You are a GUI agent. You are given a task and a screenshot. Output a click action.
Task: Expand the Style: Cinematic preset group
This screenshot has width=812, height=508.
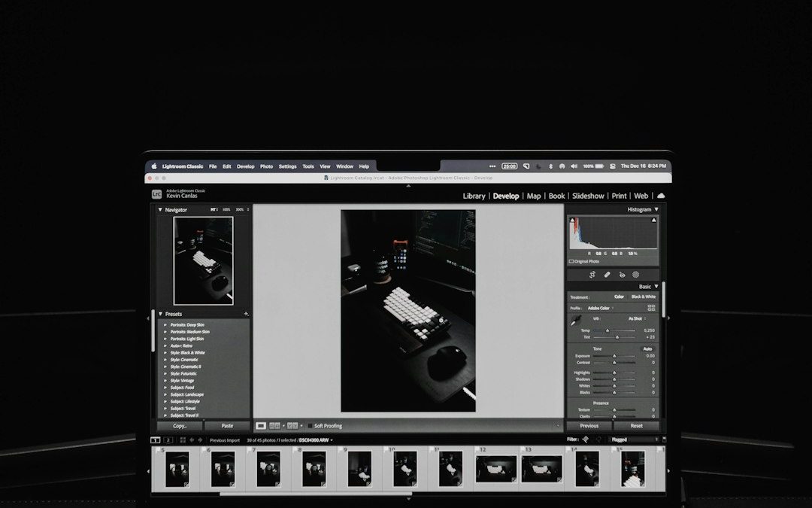[165, 360]
